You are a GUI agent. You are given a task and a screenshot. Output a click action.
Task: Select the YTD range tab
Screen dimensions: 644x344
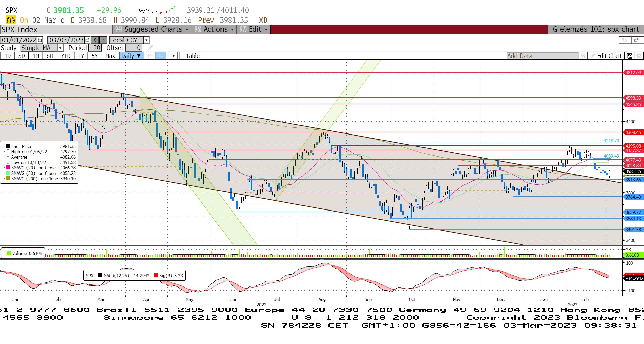66,56
